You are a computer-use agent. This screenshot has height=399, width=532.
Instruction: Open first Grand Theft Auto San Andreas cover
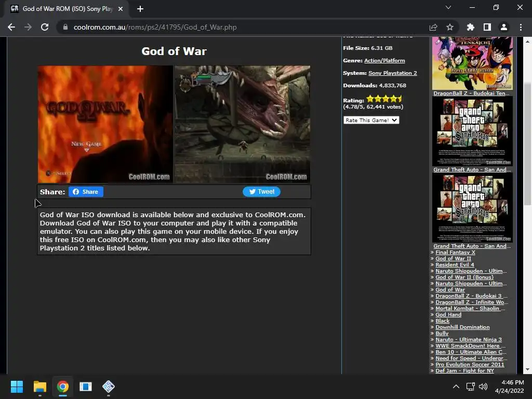pyautogui.click(x=472, y=131)
